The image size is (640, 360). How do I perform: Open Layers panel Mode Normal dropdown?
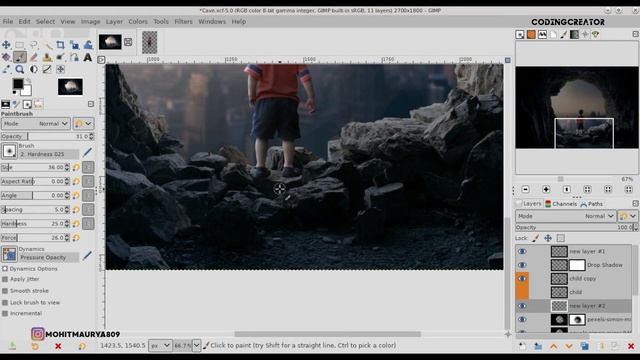pyautogui.click(x=565, y=216)
